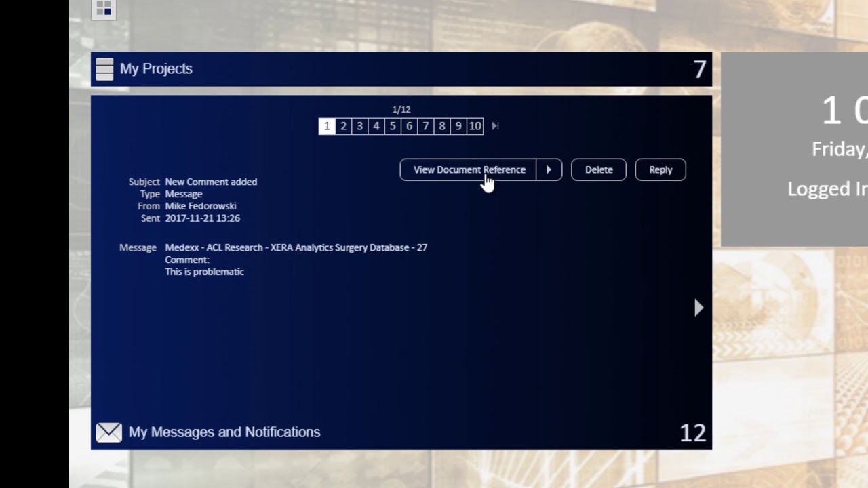Reply to Mike Fedorowski's message

[x=660, y=169]
